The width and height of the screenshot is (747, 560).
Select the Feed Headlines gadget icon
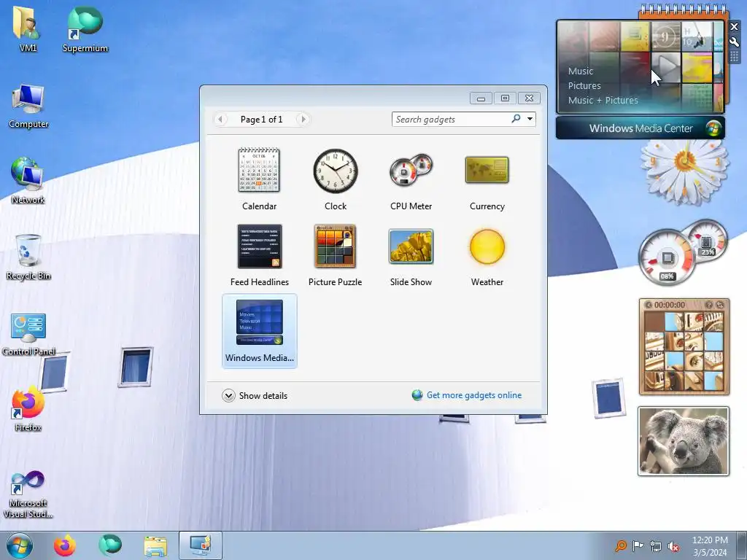[259, 246]
